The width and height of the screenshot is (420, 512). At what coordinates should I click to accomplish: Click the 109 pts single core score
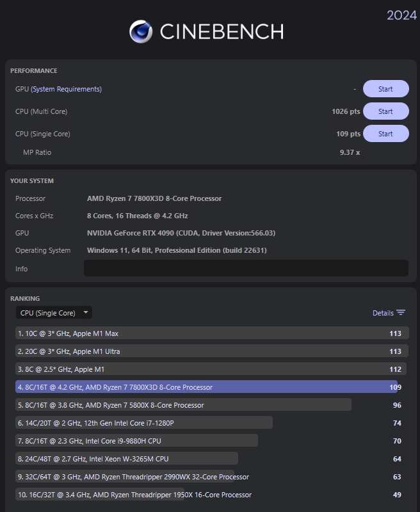348,134
